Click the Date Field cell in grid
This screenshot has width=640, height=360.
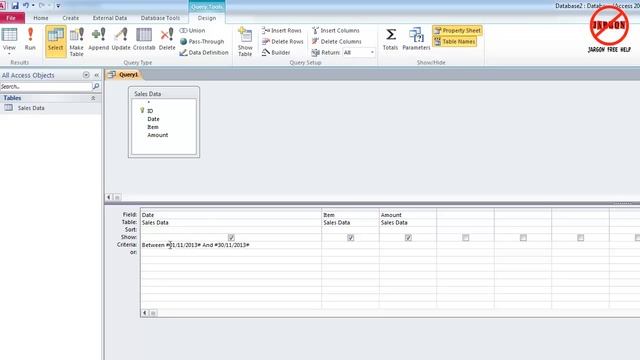[x=231, y=215]
